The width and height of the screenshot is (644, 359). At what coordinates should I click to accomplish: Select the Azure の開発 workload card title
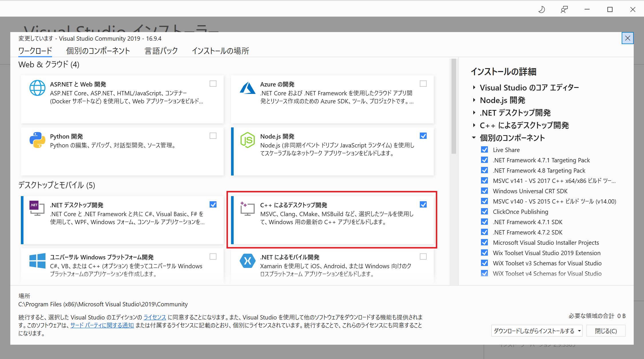coord(277,84)
